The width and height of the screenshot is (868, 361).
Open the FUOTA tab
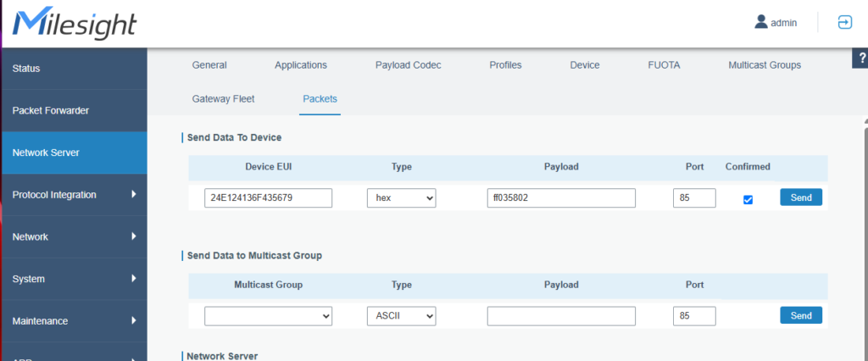(x=664, y=65)
